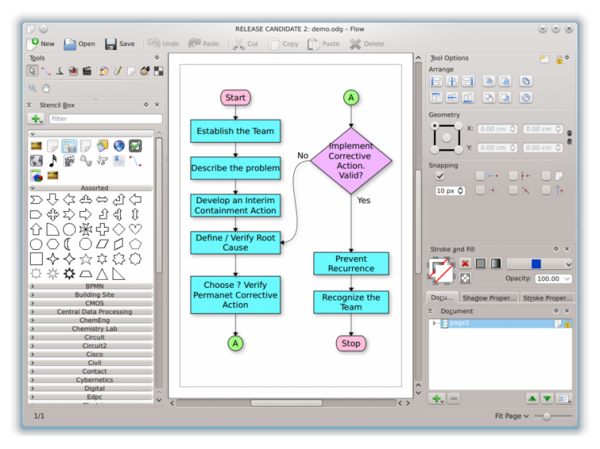
Task: Click the Save toolbar button
Action: [120, 44]
